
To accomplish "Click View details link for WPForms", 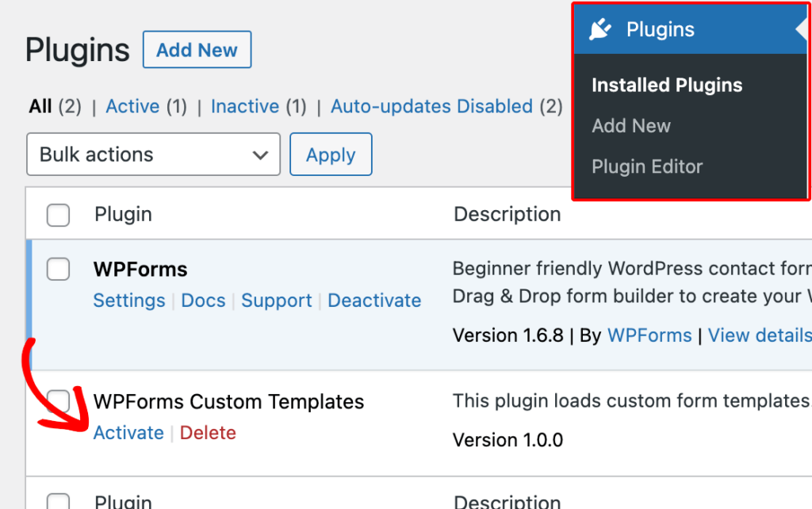I will tap(759, 335).
